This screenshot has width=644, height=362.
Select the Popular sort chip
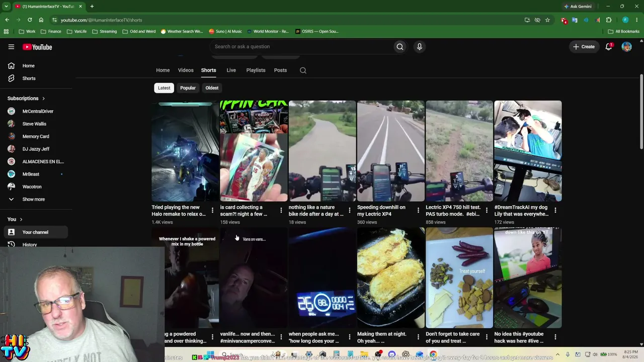tap(188, 88)
